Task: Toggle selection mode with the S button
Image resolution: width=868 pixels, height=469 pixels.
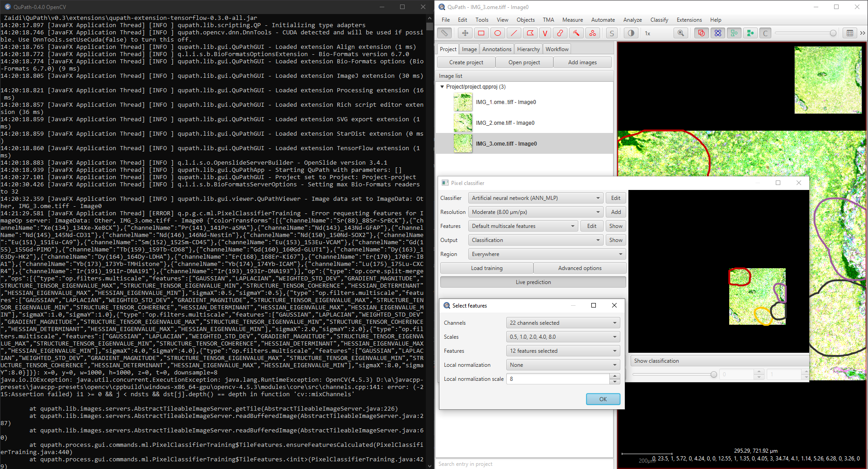Action: (x=612, y=33)
